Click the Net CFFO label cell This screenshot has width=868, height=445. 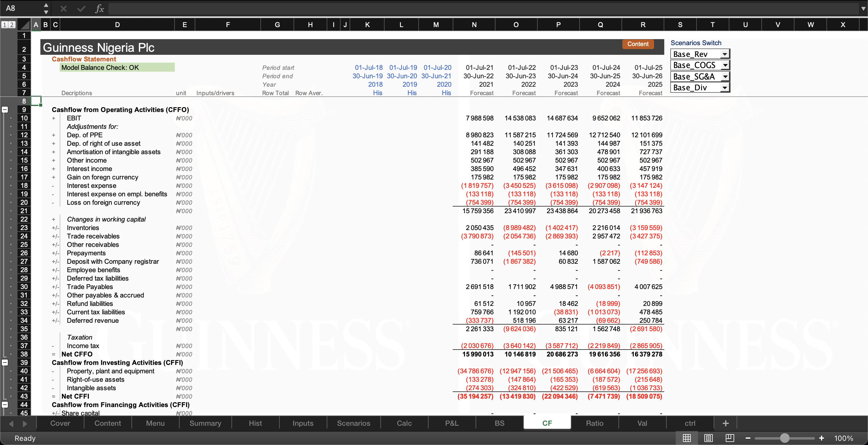click(77, 354)
